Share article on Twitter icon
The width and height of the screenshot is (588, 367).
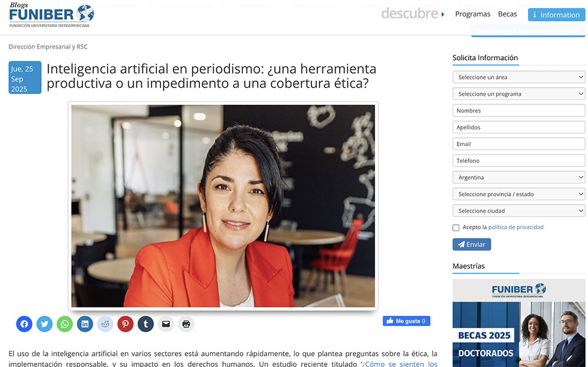pyautogui.click(x=44, y=324)
